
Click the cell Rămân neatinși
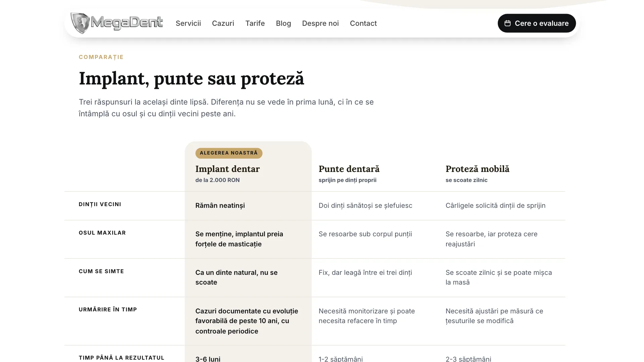coord(220,205)
